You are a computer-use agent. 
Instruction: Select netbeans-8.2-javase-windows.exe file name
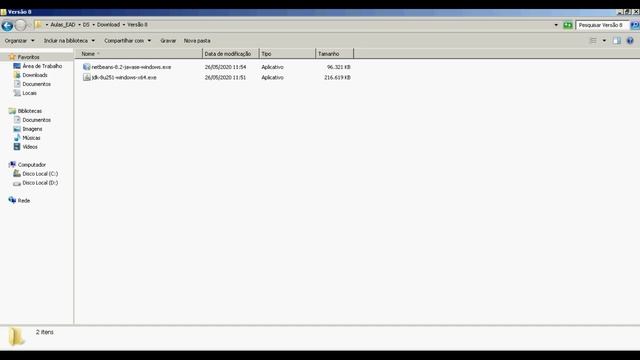[x=131, y=67]
